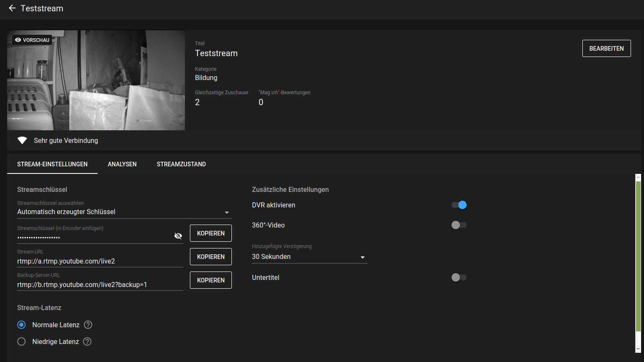Switch to the Analysen tab
The width and height of the screenshot is (644, 362).
[x=122, y=164]
